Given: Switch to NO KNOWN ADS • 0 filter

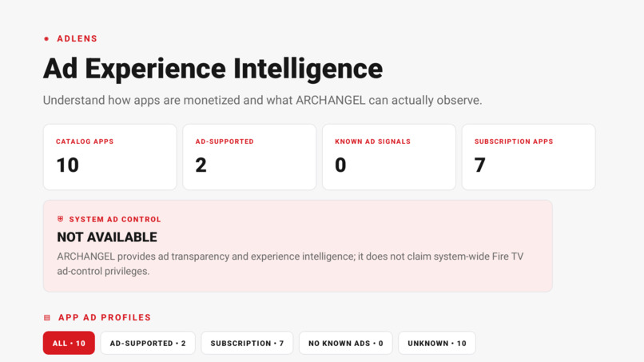Looking at the screenshot, I should (345, 343).
